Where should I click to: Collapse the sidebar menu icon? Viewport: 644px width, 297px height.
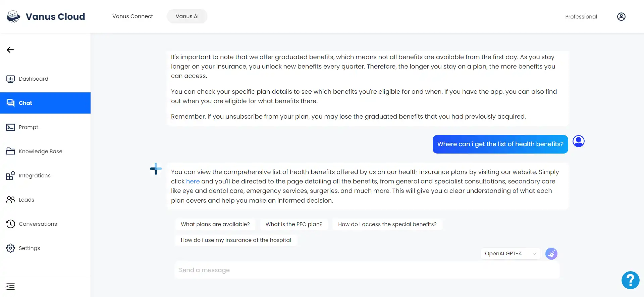click(x=10, y=286)
